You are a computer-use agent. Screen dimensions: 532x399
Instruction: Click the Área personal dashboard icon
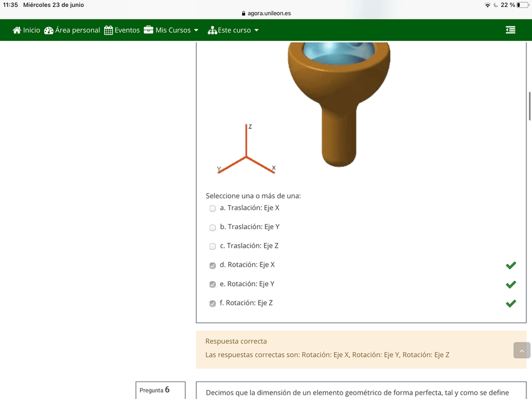pyautogui.click(x=49, y=30)
